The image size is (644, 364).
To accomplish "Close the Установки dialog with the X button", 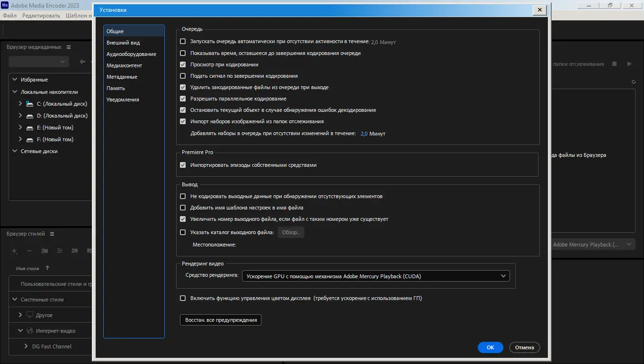I will [540, 10].
